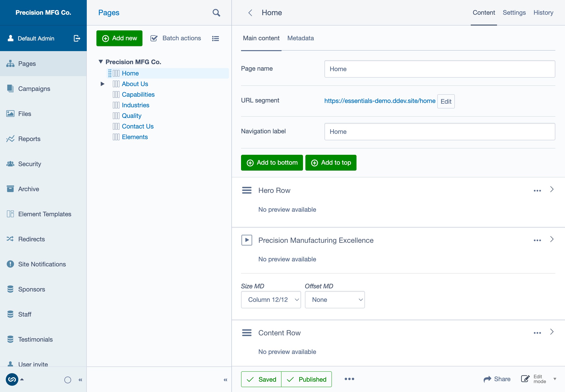565x392 pixels.
Task: Click the Edit mode icon
Action: pyautogui.click(x=525, y=379)
